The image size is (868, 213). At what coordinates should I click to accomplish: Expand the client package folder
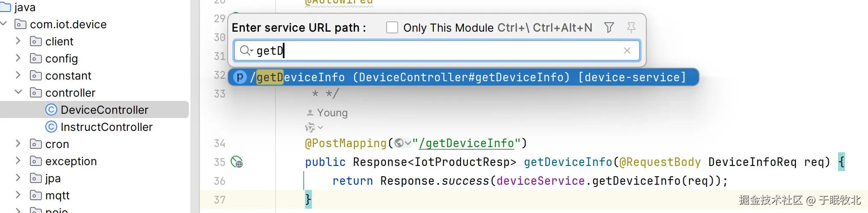(18, 41)
